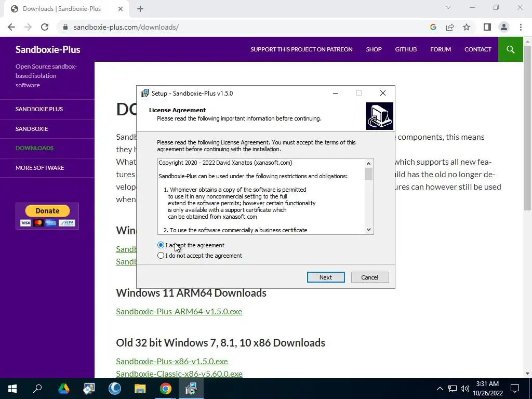
Task: Click the browser forward arrow
Action: (28, 27)
